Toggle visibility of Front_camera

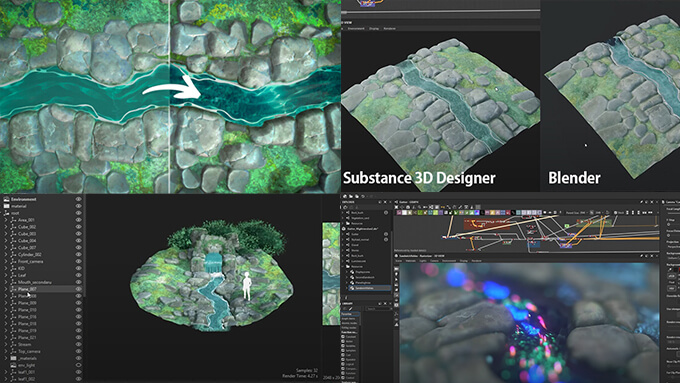click(x=78, y=261)
